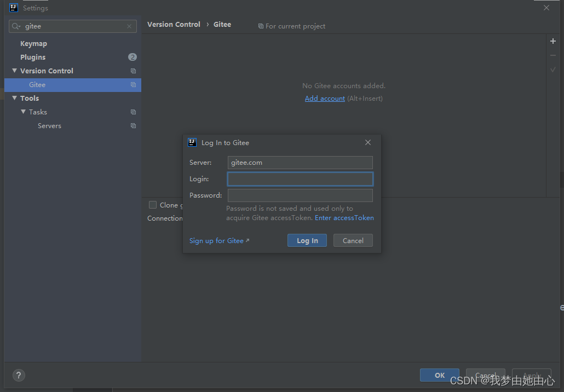Click the settings search box
This screenshot has height=392, width=564.
click(x=73, y=26)
